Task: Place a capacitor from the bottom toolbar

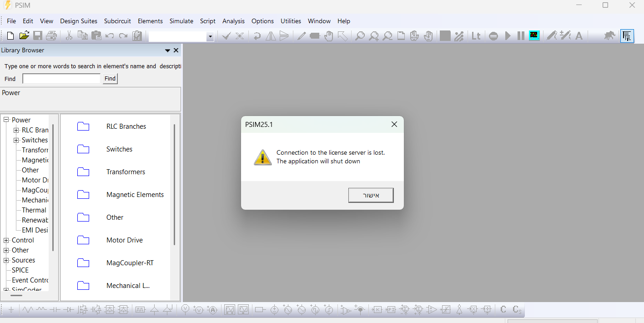Action: 55,310
